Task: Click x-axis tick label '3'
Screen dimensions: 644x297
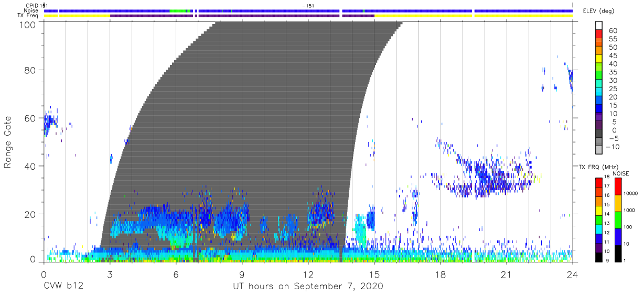Action: 110,274
